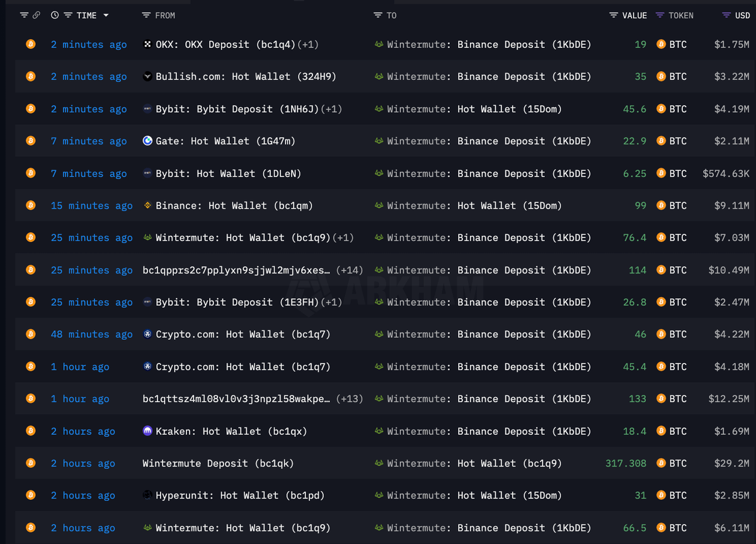Select the 45.6 value cell
This screenshot has width=756, height=544.
(x=634, y=109)
